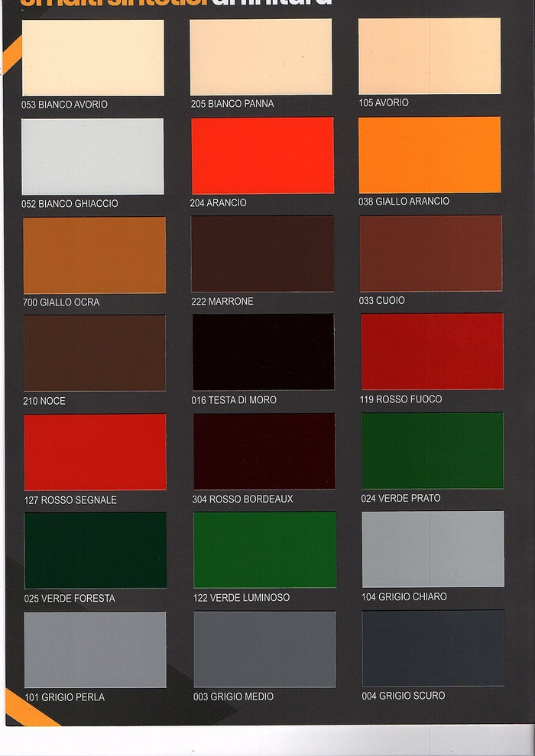Choose the 127 Rosso Segnale red swatch
The height and width of the screenshot is (756, 535).
click(95, 452)
